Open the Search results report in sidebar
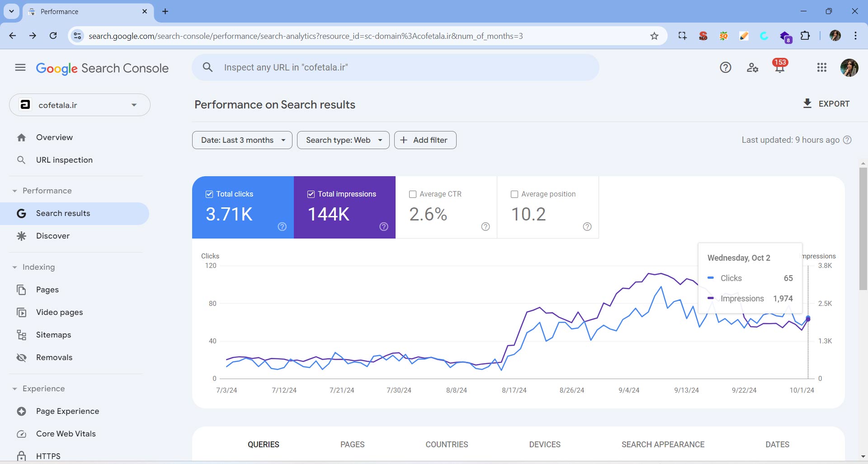Image resolution: width=868 pixels, height=464 pixels. click(x=63, y=213)
